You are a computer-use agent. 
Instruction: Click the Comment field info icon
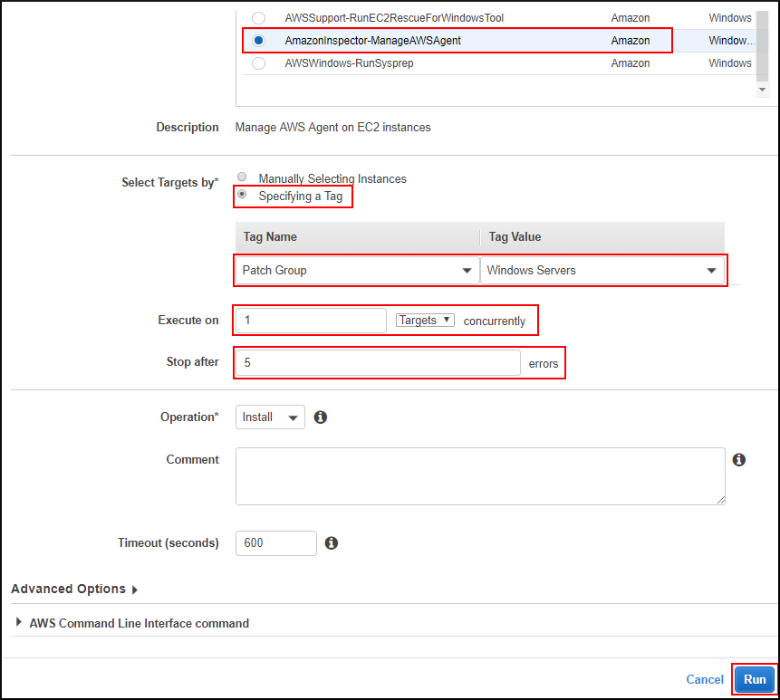[738, 459]
